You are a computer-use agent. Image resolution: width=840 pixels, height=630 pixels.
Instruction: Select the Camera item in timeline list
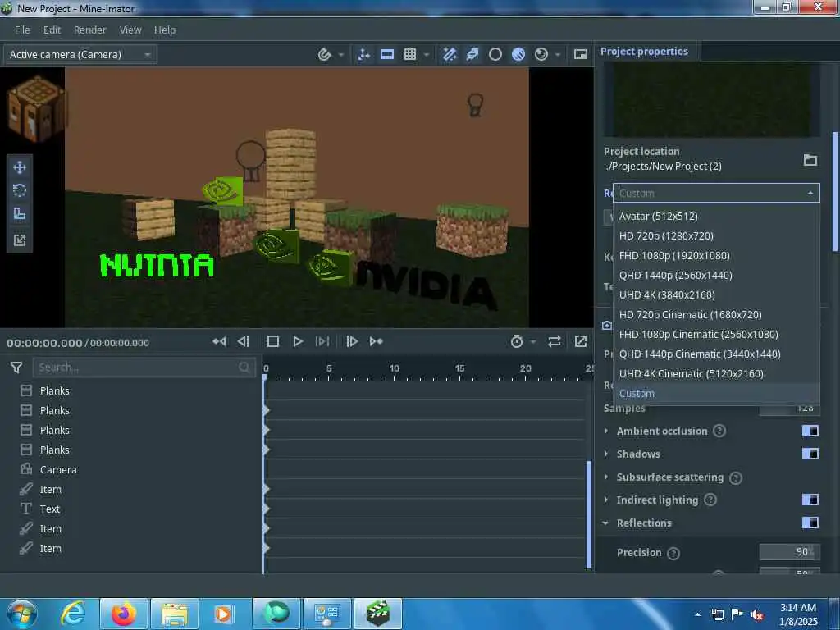[58, 470]
